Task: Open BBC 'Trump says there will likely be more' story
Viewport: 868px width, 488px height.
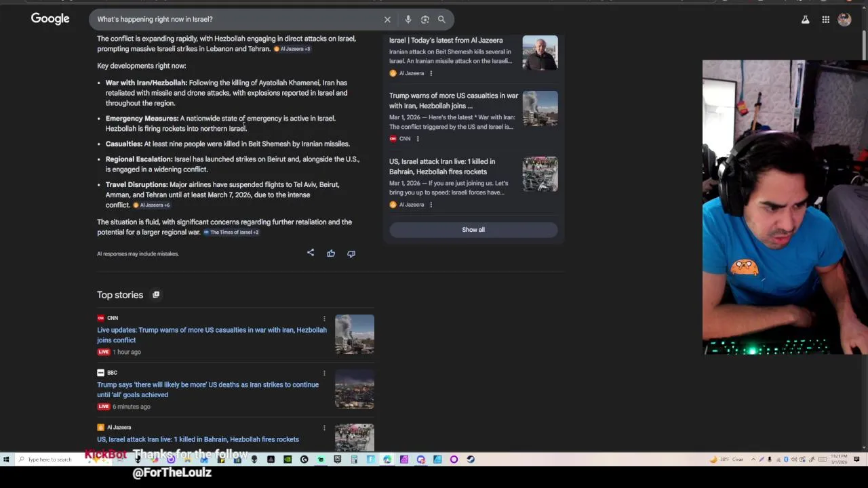Action: coord(208,390)
